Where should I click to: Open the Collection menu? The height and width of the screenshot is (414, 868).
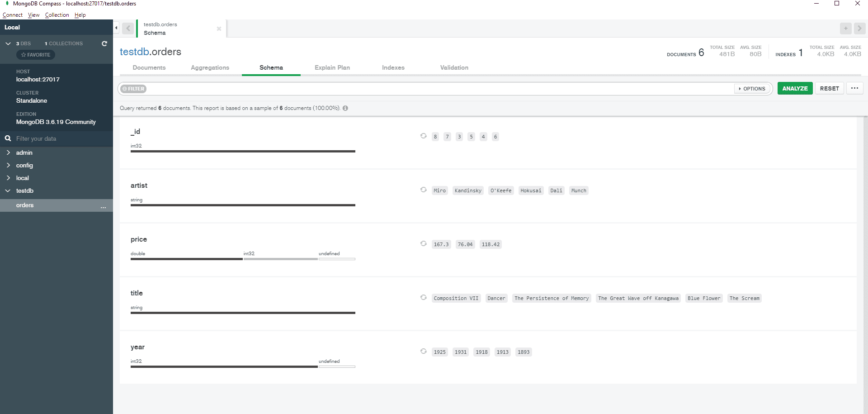tap(57, 15)
